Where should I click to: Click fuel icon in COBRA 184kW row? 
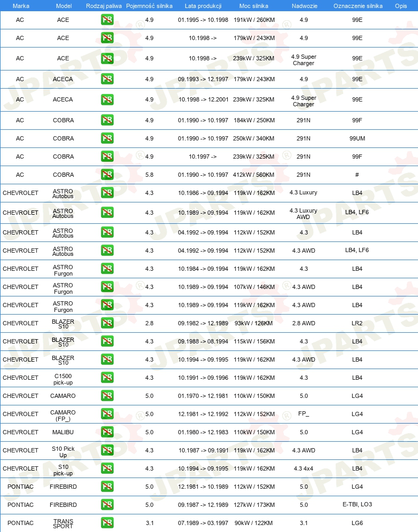[x=107, y=120]
